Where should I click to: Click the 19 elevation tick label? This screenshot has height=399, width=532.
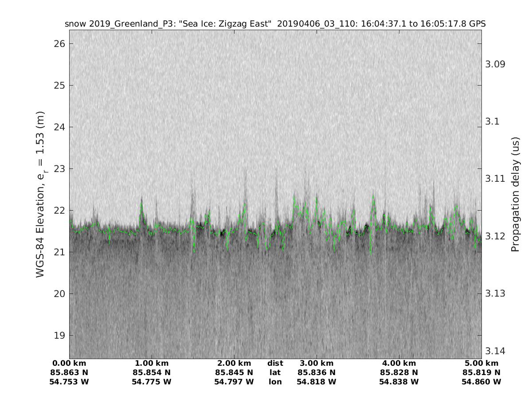(60, 335)
